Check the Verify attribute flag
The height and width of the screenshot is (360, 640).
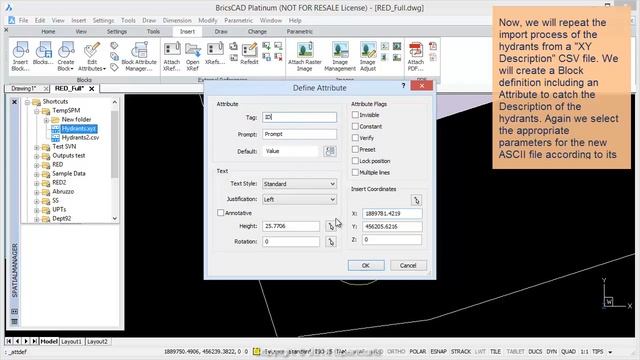pyautogui.click(x=355, y=138)
